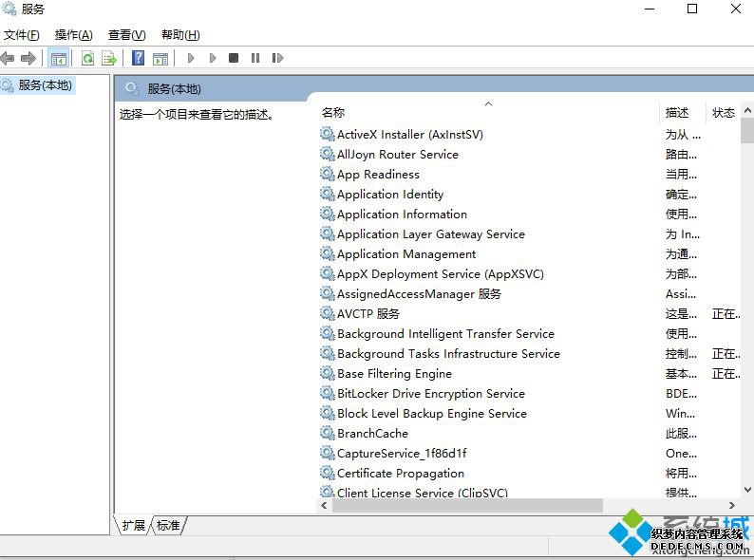Select the Application Identity service
Image resolution: width=754 pixels, height=560 pixels.
pyautogui.click(x=390, y=195)
